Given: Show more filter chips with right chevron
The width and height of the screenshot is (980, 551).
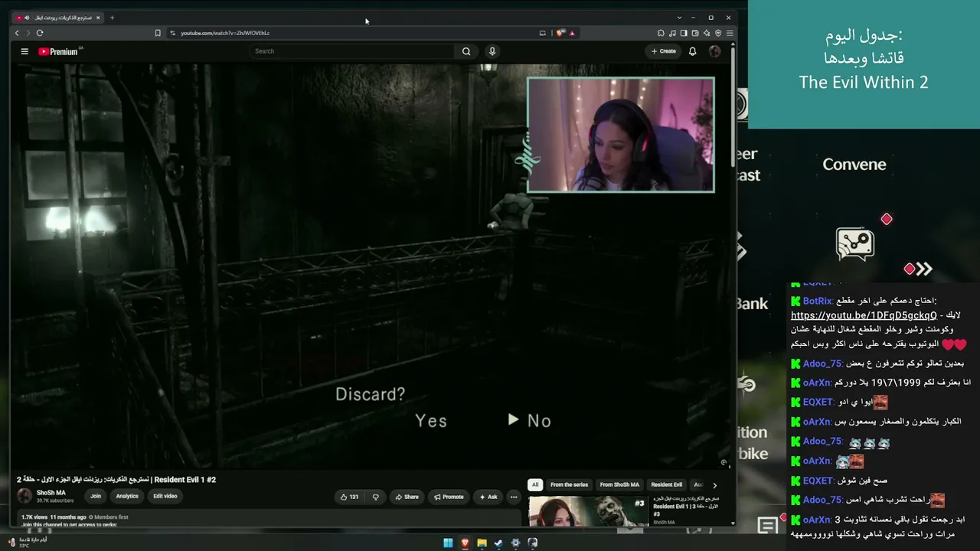Looking at the screenshot, I should pos(714,485).
